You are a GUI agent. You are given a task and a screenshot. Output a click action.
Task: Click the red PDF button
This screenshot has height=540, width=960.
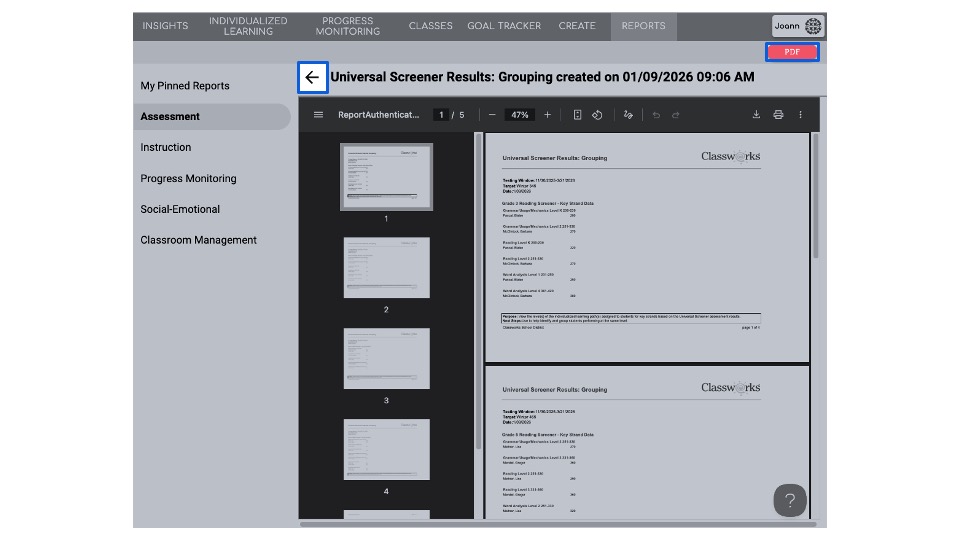point(792,52)
